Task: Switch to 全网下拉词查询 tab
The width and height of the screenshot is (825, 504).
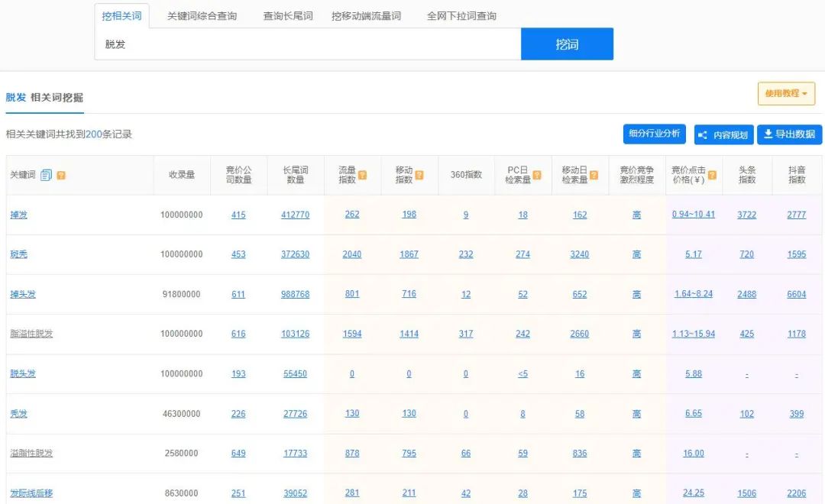Action: [x=461, y=16]
